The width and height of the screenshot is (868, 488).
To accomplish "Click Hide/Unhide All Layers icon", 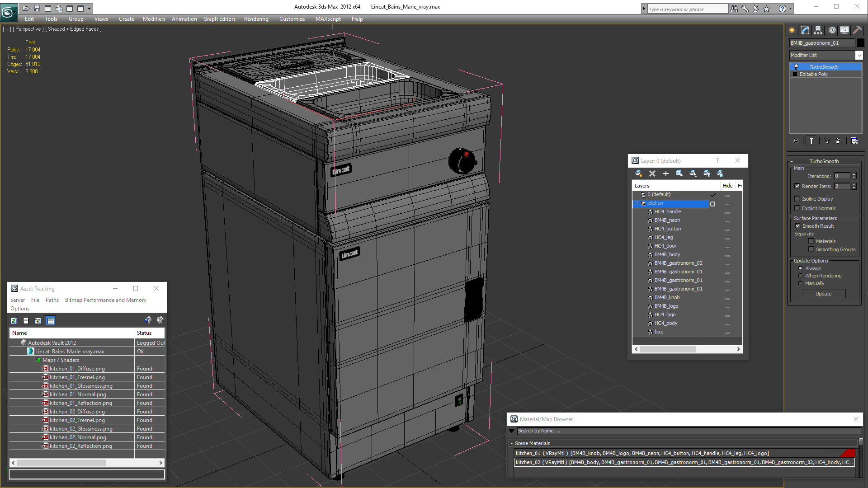I will (x=707, y=174).
